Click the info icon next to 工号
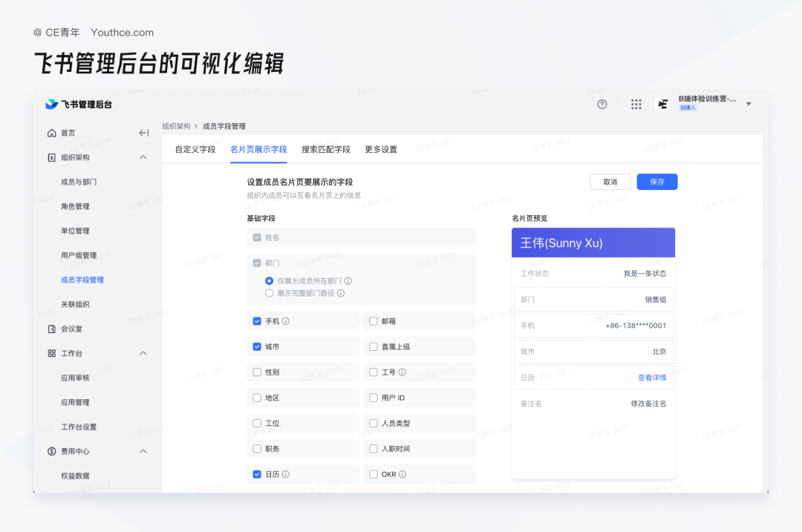The height and width of the screenshot is (532, 802). pyautogui.click(x=402, y=372)
